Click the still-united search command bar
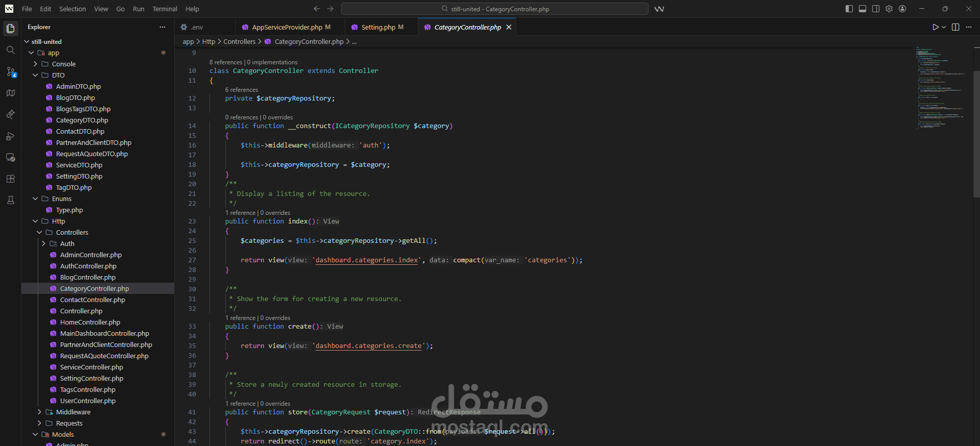Screen dimensions: 980x446 tap(494, 9)
